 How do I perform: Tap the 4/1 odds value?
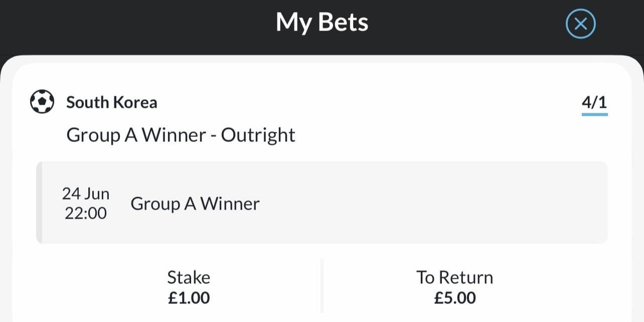(x=594, y=102)
